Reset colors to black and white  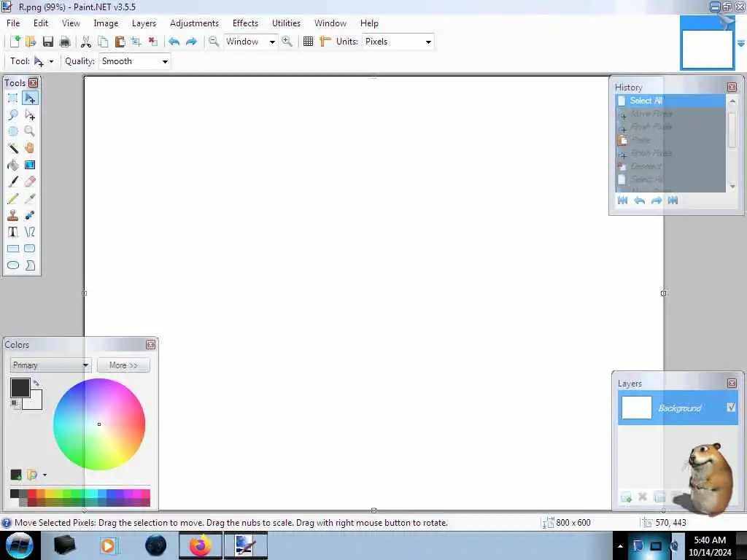coord(15,404)
